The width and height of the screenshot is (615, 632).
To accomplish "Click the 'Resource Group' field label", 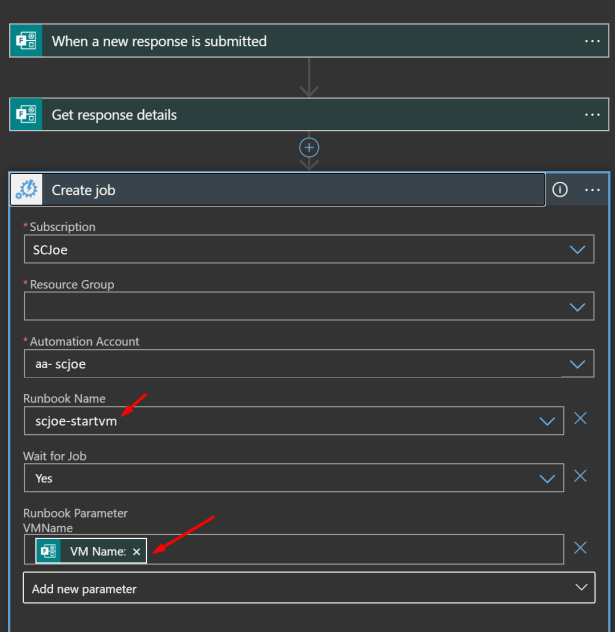I will (x=72, y=285).
